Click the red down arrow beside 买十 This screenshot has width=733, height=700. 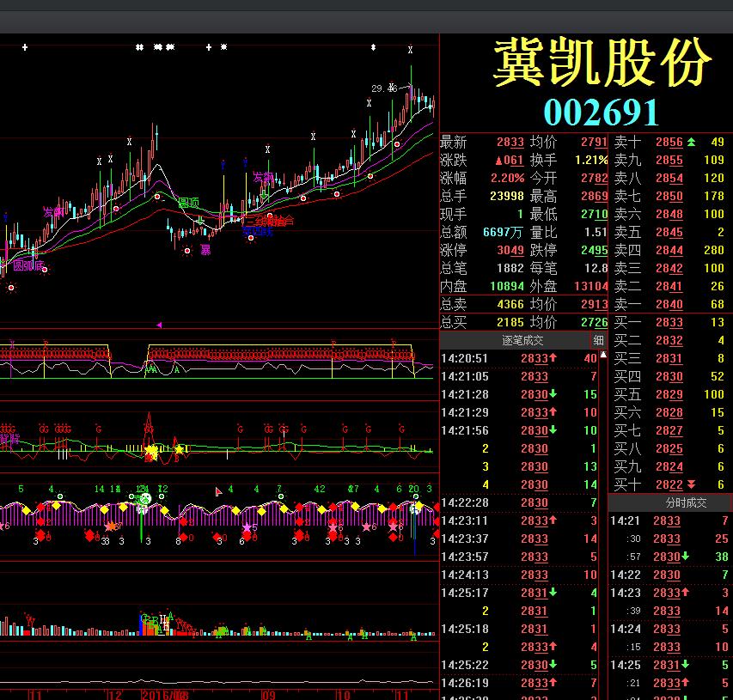pos(691,484)
